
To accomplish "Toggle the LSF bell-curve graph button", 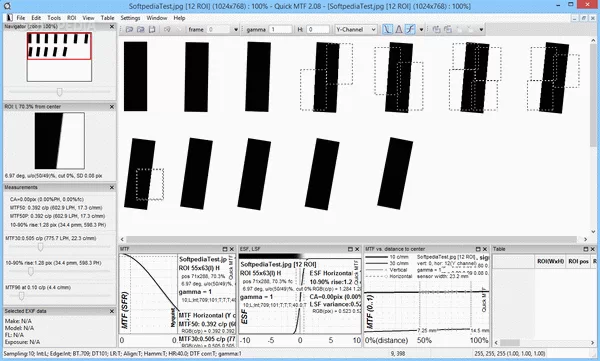I will click(398, 29).
